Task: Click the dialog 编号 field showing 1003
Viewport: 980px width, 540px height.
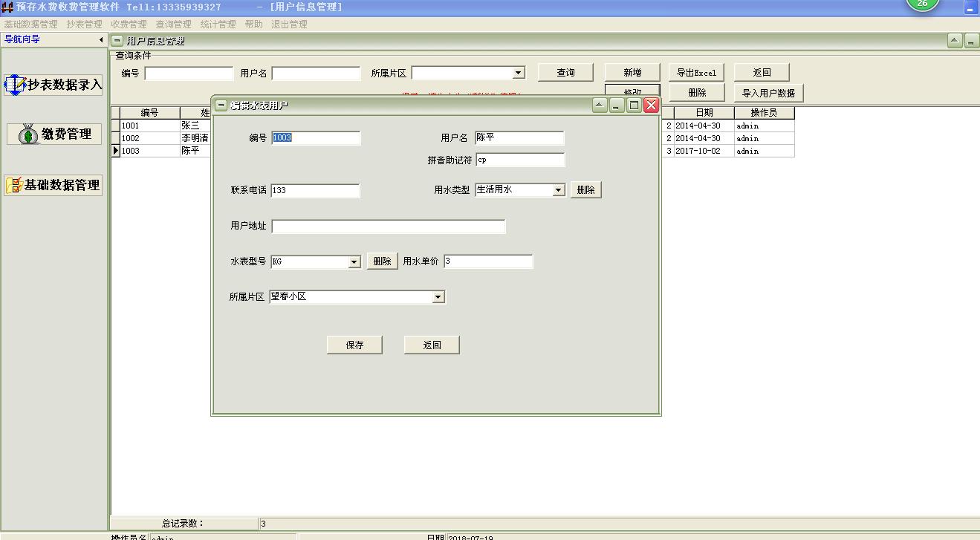Action: coord(316,138)
